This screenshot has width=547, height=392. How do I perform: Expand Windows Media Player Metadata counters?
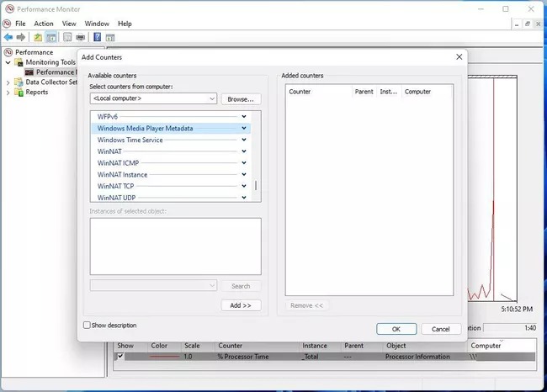pos(244,129)
